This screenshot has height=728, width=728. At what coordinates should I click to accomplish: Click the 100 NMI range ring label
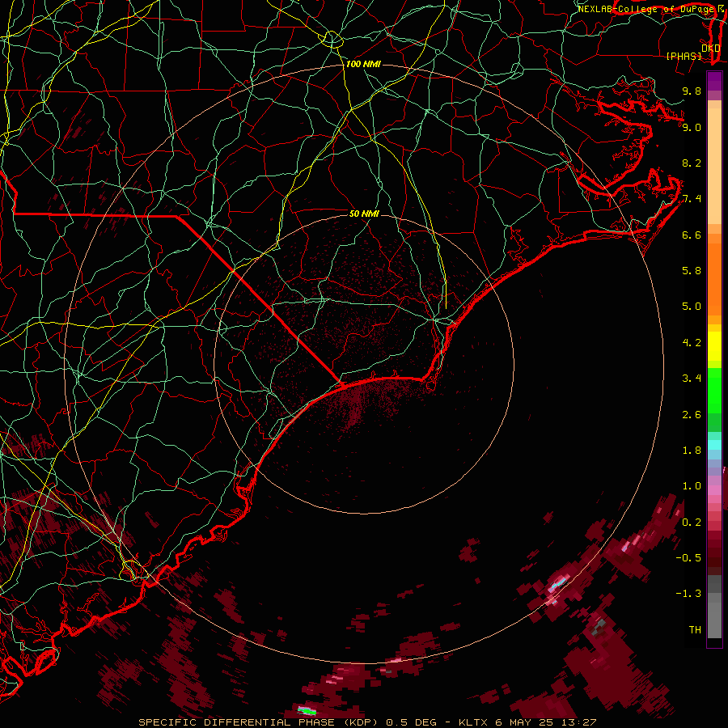coord(363,64)
